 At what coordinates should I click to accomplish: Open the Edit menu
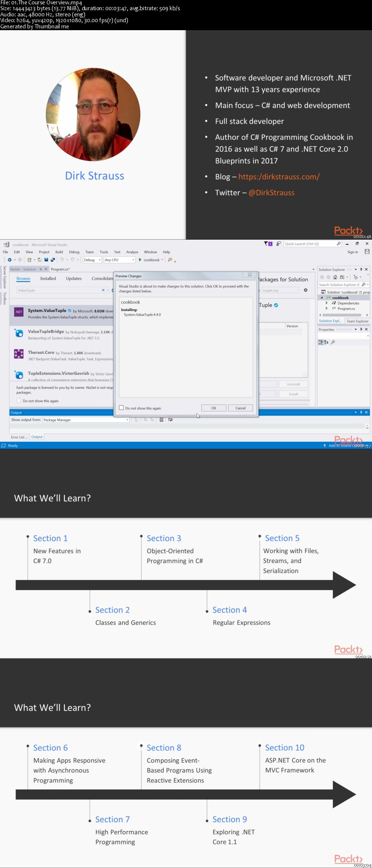point(17,252)
